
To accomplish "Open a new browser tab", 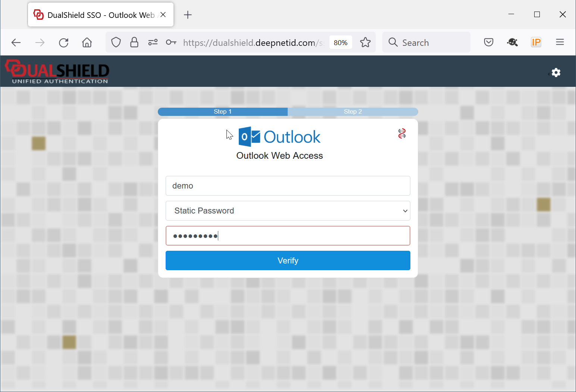I will pyautogui.click(x=188, y=15).
